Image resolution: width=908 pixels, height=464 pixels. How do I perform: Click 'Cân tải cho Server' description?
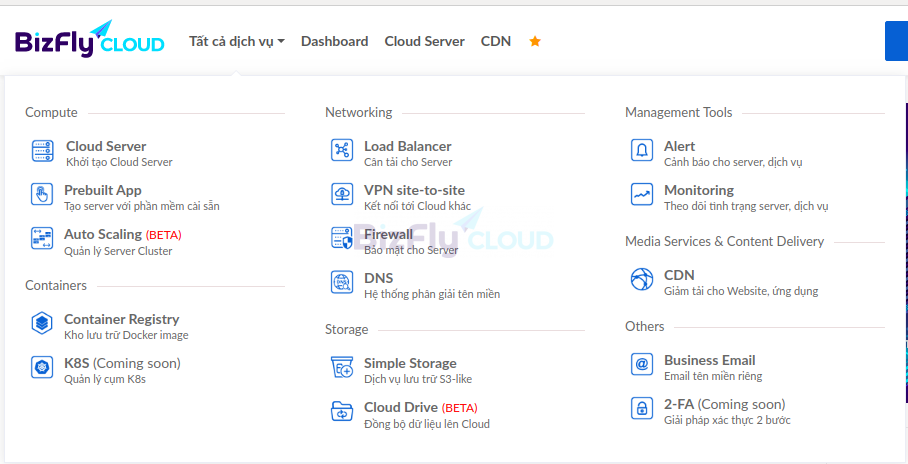point(408,162)
